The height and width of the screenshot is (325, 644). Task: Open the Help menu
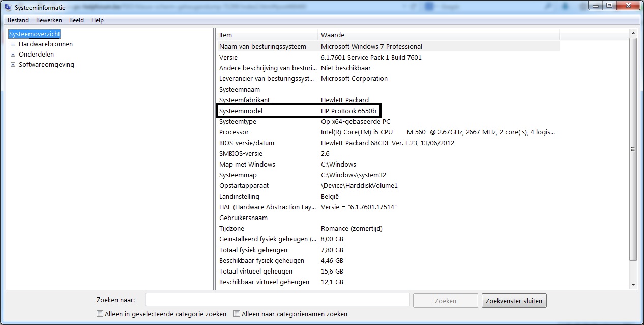click(97, 20)
